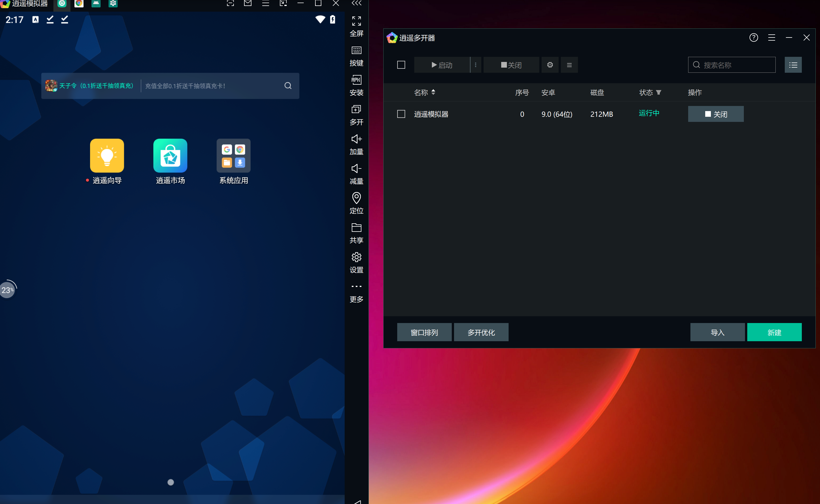
Task: Open the batch operations list menu icon
Action: [x=569, y=65]
